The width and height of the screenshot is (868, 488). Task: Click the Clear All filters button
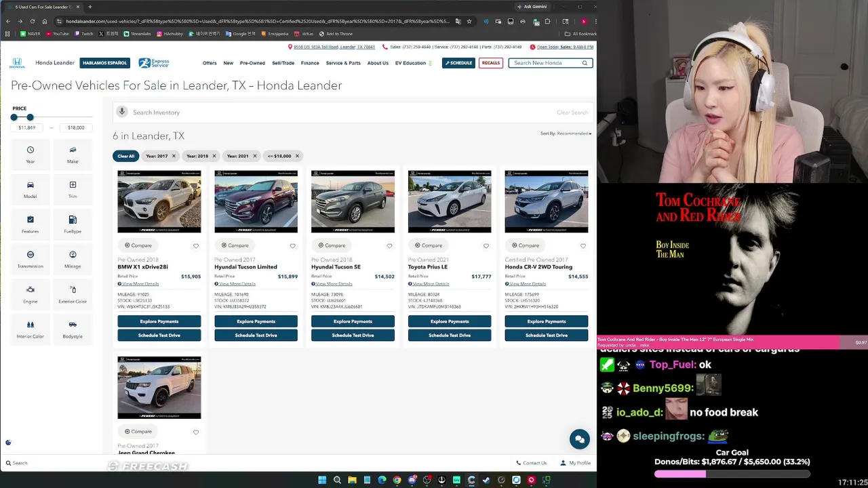126,156
